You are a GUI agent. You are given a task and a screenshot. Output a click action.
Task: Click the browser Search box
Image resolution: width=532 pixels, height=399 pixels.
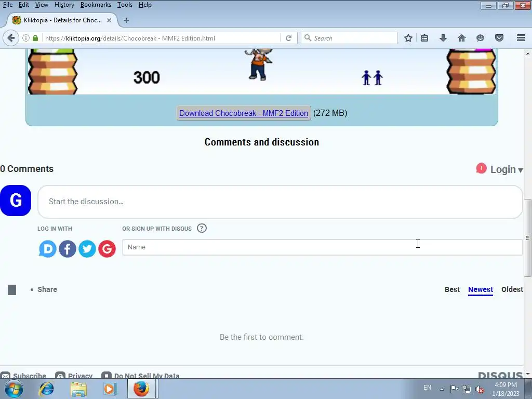(x=349, y=38)
